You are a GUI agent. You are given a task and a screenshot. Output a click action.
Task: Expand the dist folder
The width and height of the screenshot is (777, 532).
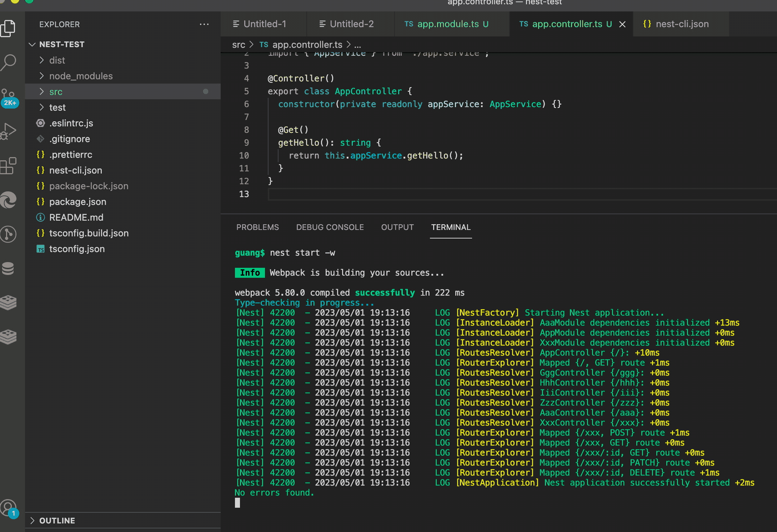[57, 60]
